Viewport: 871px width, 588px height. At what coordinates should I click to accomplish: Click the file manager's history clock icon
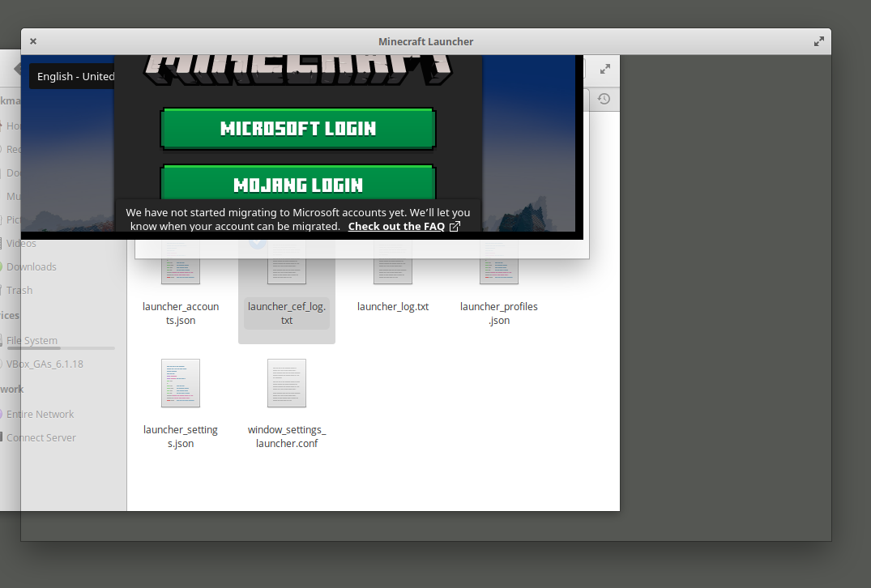tap(604, 99)
